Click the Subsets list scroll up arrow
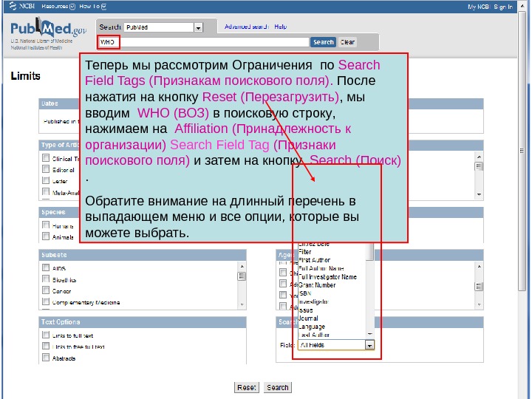The width and height of the screenshot is (532, 399). point(242,266)
